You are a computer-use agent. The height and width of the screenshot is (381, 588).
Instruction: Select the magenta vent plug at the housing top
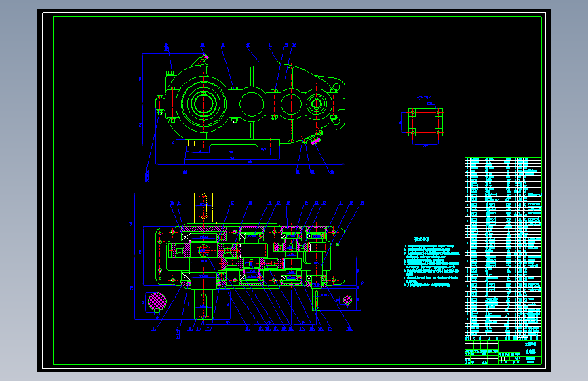click(x=205, y=57)
